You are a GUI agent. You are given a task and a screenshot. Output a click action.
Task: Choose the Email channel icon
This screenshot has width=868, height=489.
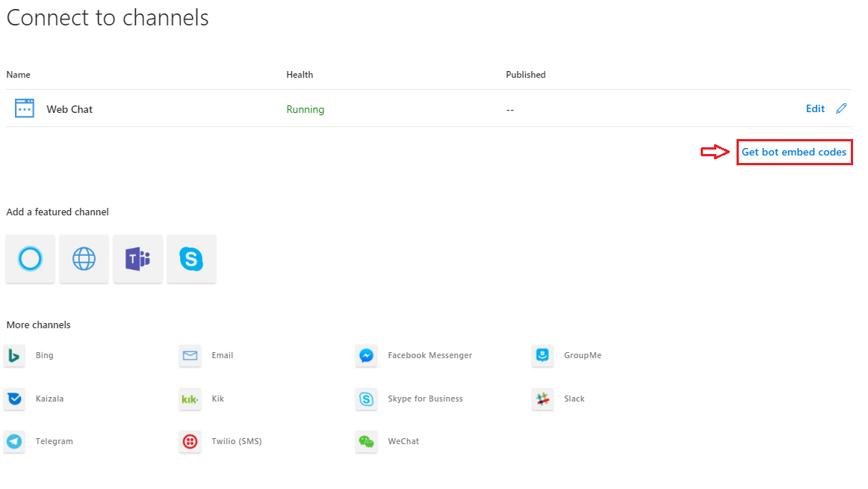190,356
